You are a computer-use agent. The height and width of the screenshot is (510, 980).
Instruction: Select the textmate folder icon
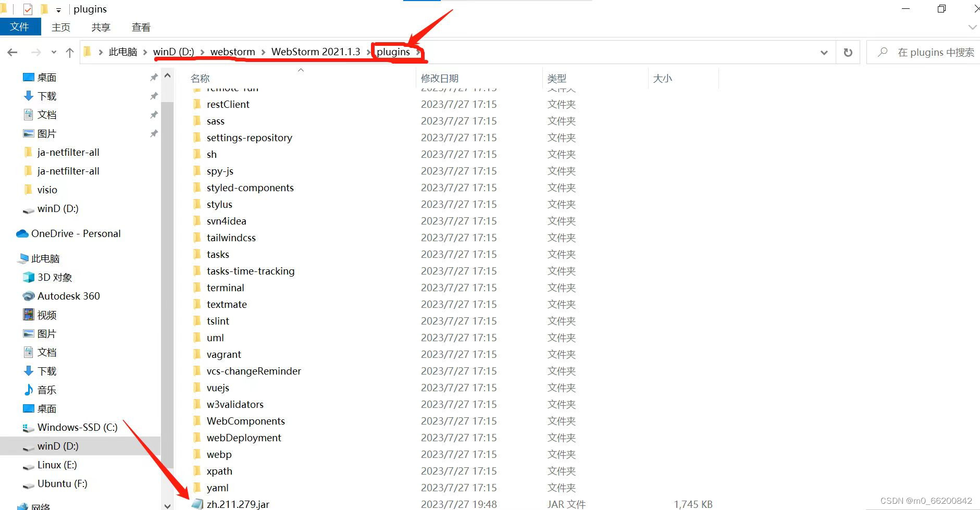pos(197,304)
